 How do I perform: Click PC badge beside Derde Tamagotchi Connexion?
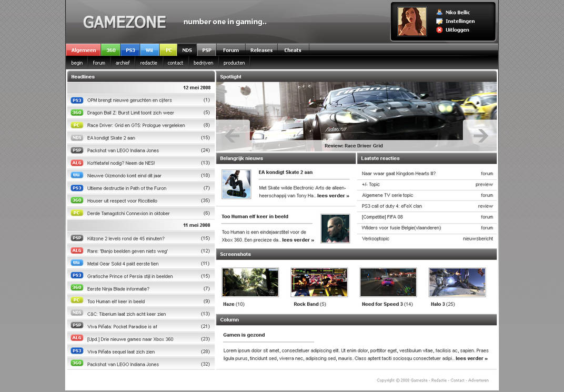(x=77, y=213)
